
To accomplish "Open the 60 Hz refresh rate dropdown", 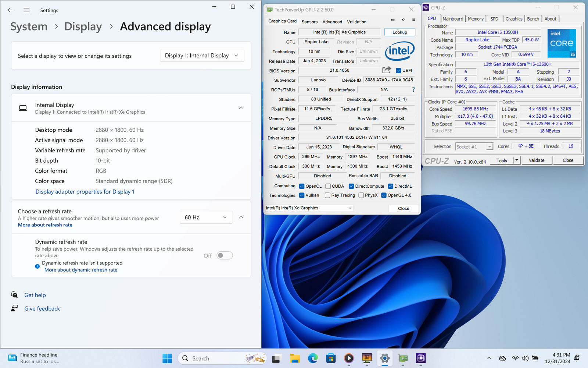I will pyautogui.click(x=206, y=217).
